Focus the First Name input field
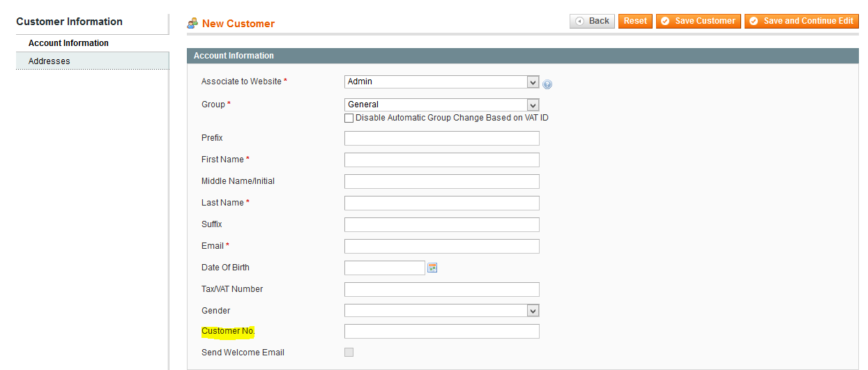Screen dimensions: 868x370 click(x=442, y=160)
